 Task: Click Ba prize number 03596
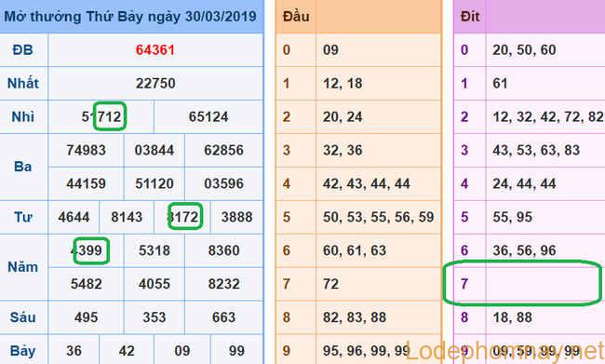click(223, 183)
